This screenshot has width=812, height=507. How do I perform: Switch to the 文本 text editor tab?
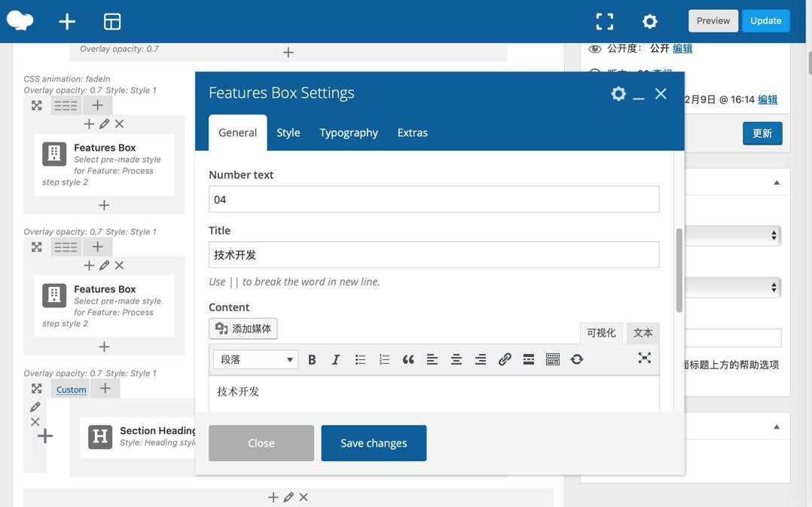coord(643,333)
